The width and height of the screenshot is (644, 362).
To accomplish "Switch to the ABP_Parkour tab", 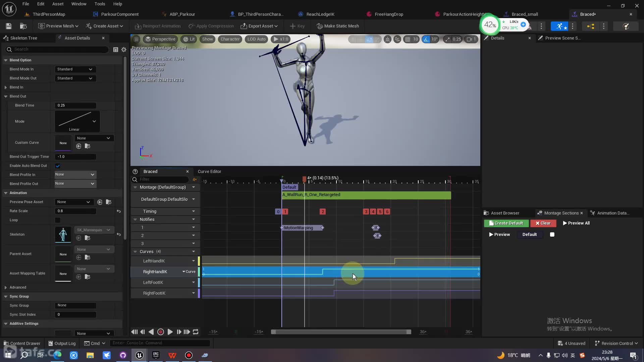I will point(182,14).
